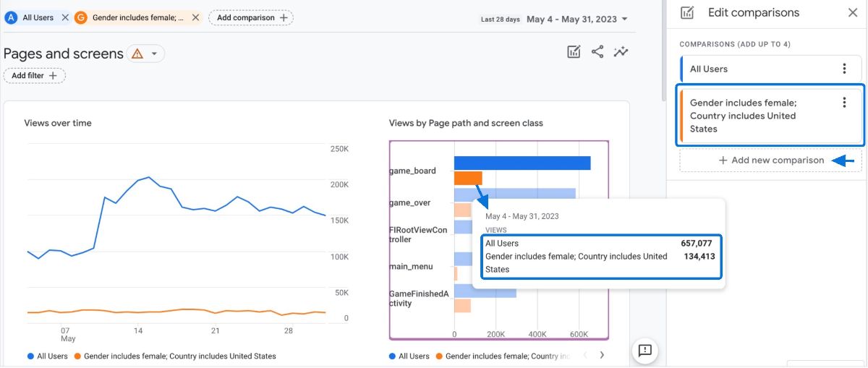Click the Views over time heading
This screenshot has height=368, width=868.
[x=58, y=123]
